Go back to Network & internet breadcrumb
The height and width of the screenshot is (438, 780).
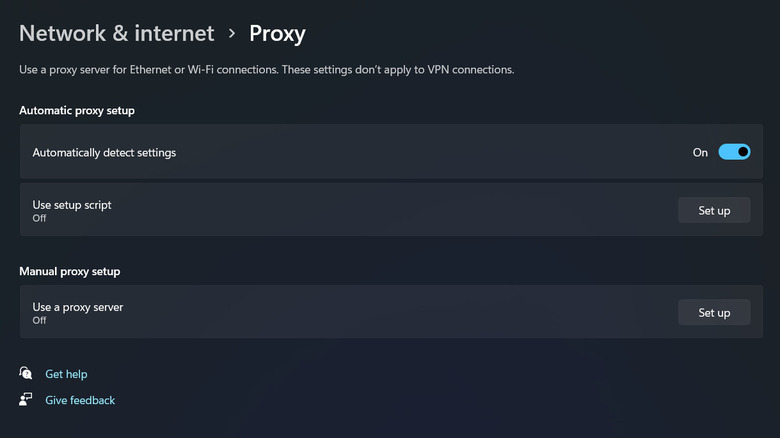click(117, 33)
